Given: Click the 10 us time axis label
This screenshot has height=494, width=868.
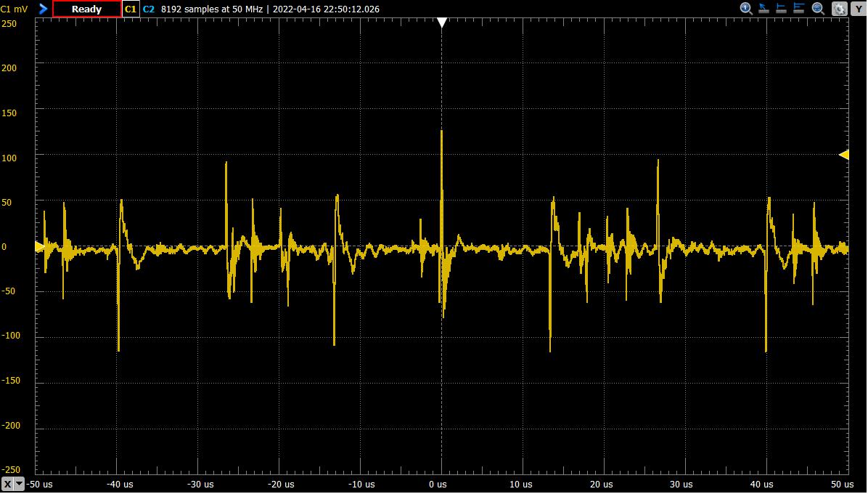Looking at the screenshot, I should (x=521, y=484).
